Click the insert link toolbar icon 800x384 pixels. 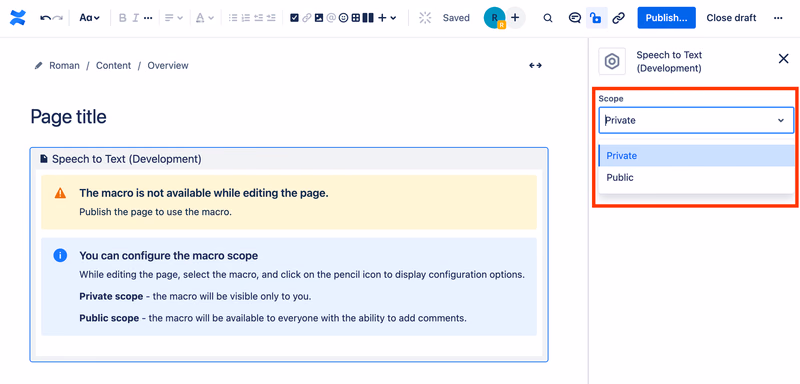tap(306, 18)
